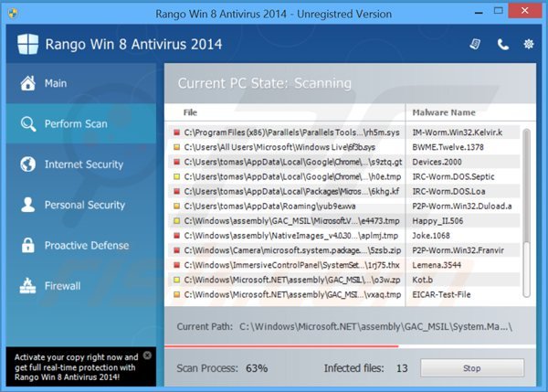Click the 63% scan process value
The image size is (548, 392).
257,368
